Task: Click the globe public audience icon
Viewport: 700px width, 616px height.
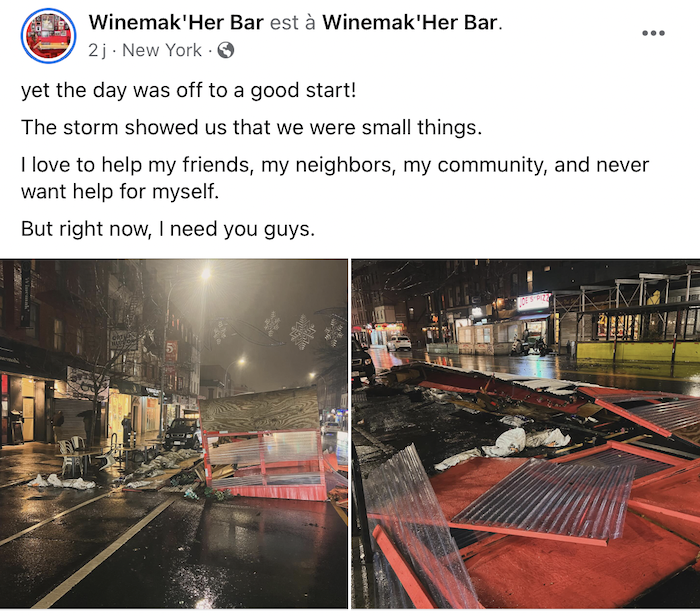Action: click(225, 50)
